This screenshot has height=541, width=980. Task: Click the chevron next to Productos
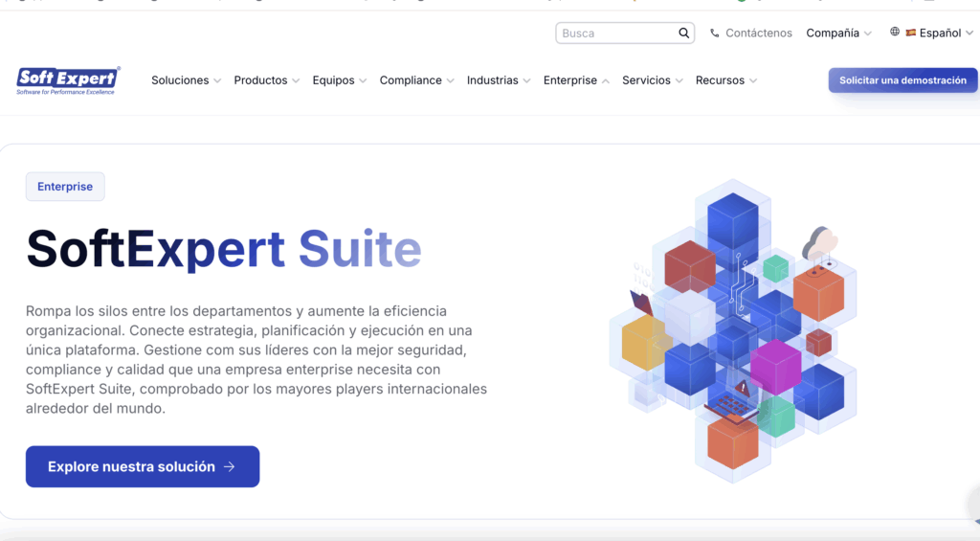(296, 80)
